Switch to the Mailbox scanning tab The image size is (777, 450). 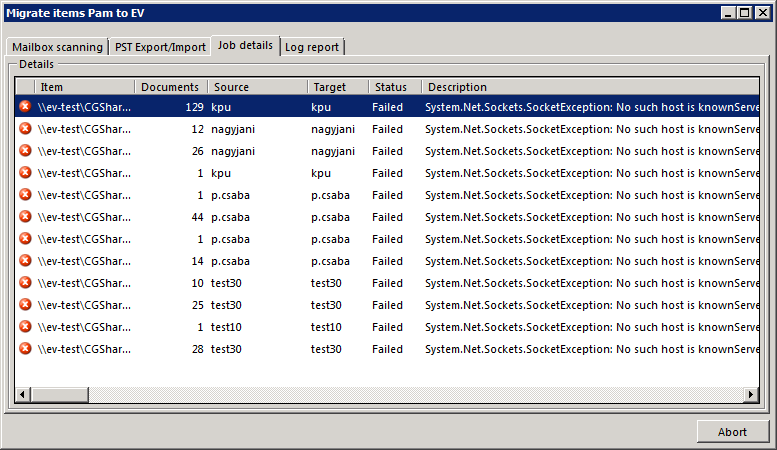(57, 47)
